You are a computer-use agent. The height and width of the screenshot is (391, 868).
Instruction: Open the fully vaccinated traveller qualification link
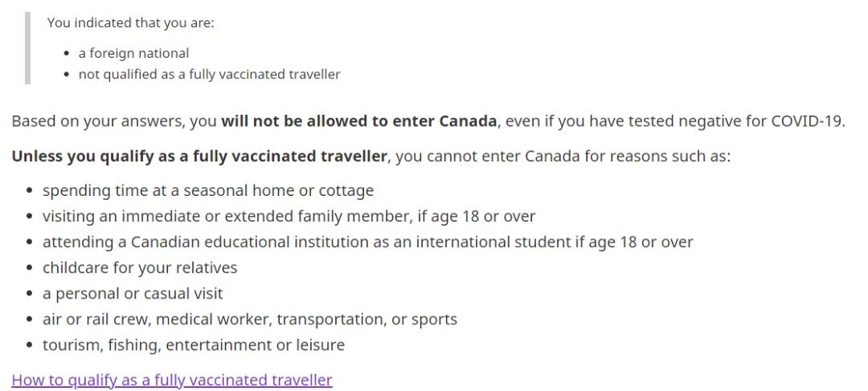click(172, 380)
